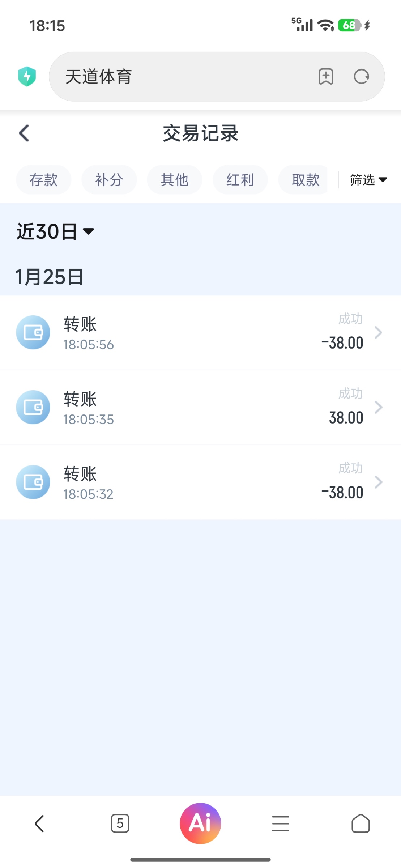Viewport: 401px width, 868px height.
Task: Launch the AI assistant button
Action: pos(200,824)
